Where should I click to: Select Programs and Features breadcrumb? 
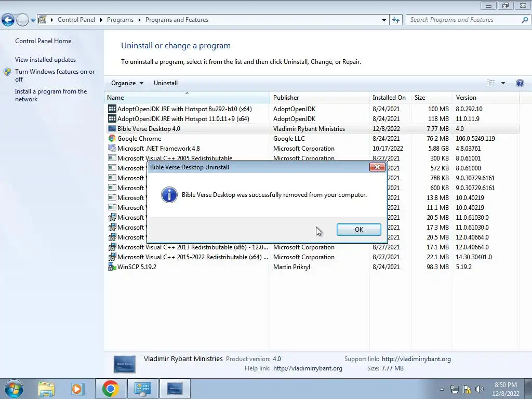[177, 20]
